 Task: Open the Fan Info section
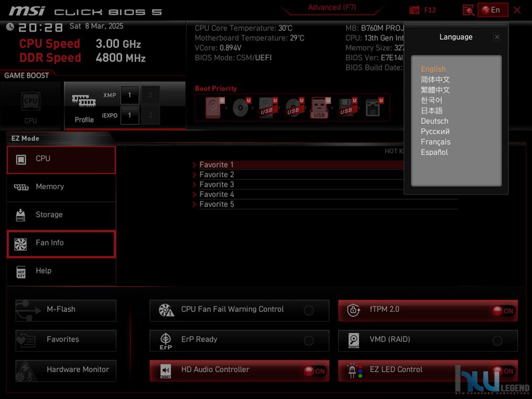61,244
